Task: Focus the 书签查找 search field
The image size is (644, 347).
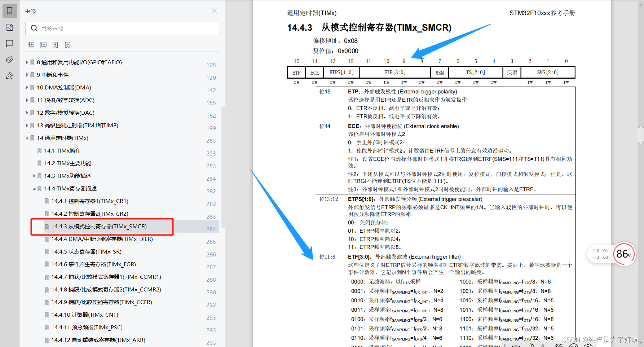Action: pyautogui.click(x=123, y=28)
